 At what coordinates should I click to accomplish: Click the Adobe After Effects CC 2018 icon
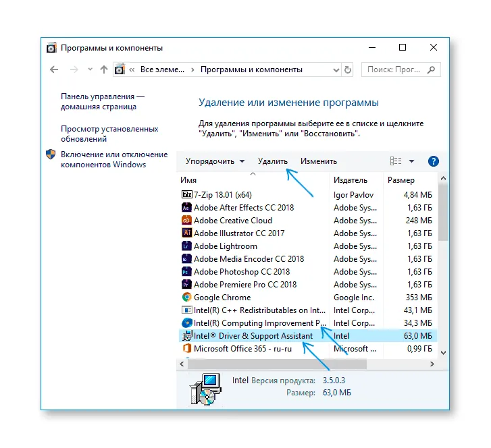coord(186,207)
